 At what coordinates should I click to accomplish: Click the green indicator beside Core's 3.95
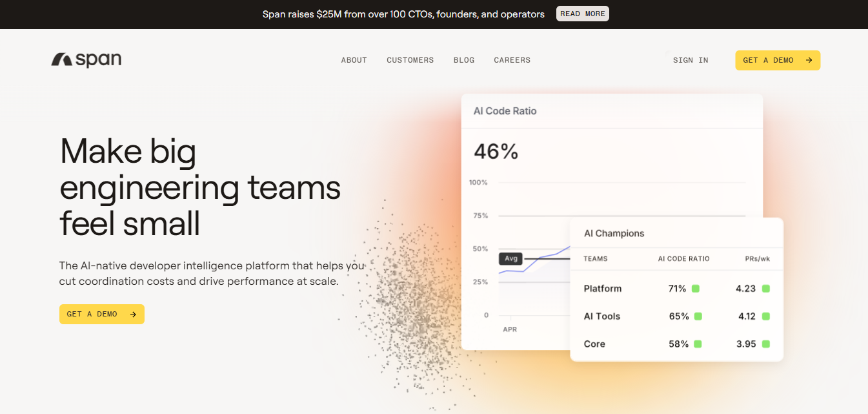(x=766, y=344)
